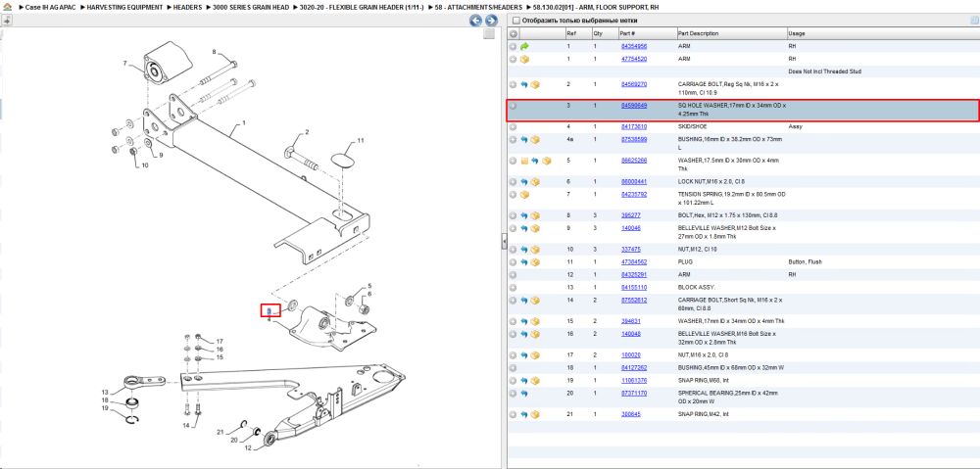Open the Case IH AG APAC breadcrumb
This screenshot has height=469, width=980.
click(x=47, y=8)
